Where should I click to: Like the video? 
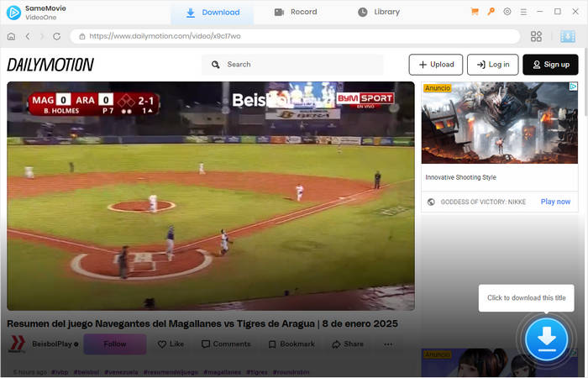(x=171, y=344)
